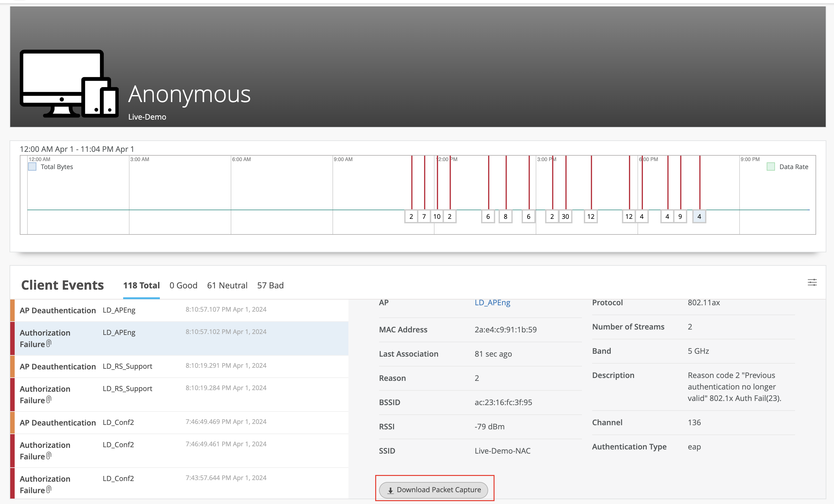
Task: Click the highlighted timeline marker labeled 4
Action: tap(699, 217)
